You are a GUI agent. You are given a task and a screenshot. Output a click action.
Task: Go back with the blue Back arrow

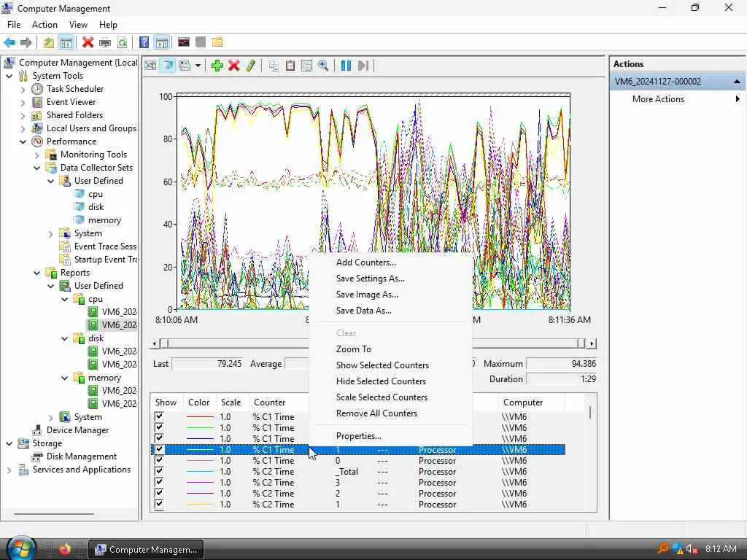coord(9,42)
